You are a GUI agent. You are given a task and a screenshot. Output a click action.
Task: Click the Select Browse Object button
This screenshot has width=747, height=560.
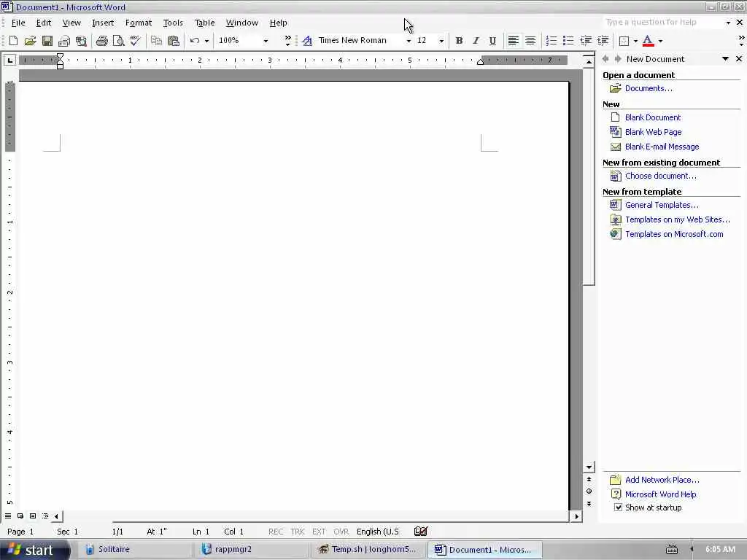pos(589,491)
